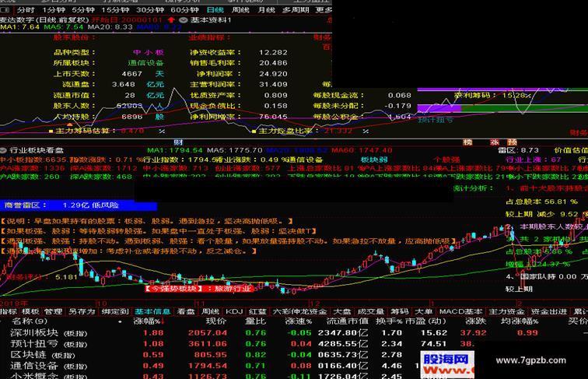This screenshot has width=588, height=379.
Task: Switch to the MACD基本 indicator tab
Action: click(461, 311)
